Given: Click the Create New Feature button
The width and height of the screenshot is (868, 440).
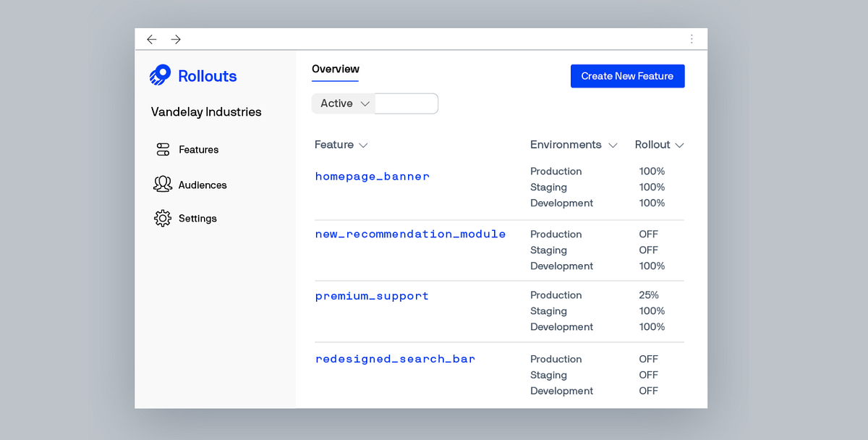Looking at the screenshot, I should tap(628, 76).
